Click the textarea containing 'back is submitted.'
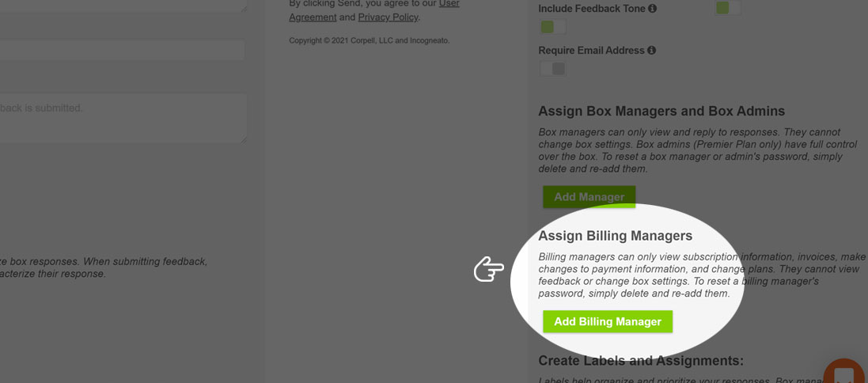The height and width of the screenshot is (383, 868). [123, 118]
